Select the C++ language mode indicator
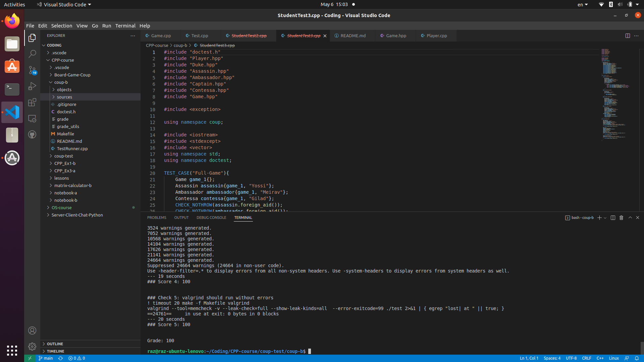Viewport: 644px width, 362px height. coord(600,358)
